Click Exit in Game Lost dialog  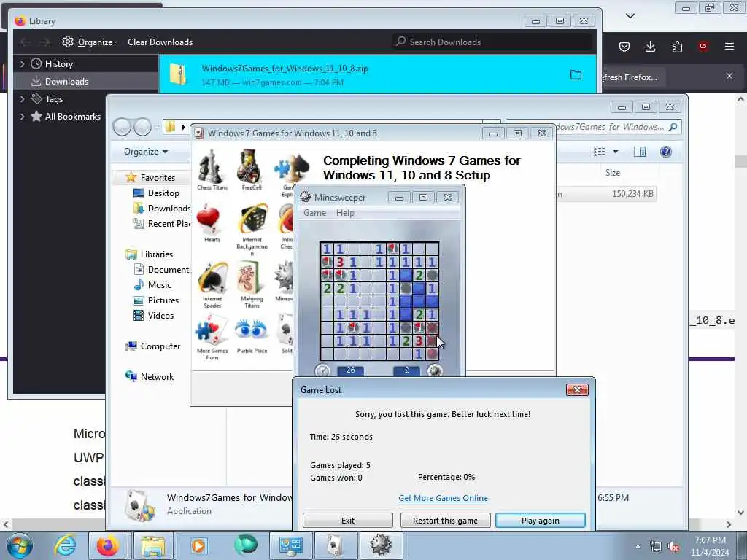pos(348,521)
